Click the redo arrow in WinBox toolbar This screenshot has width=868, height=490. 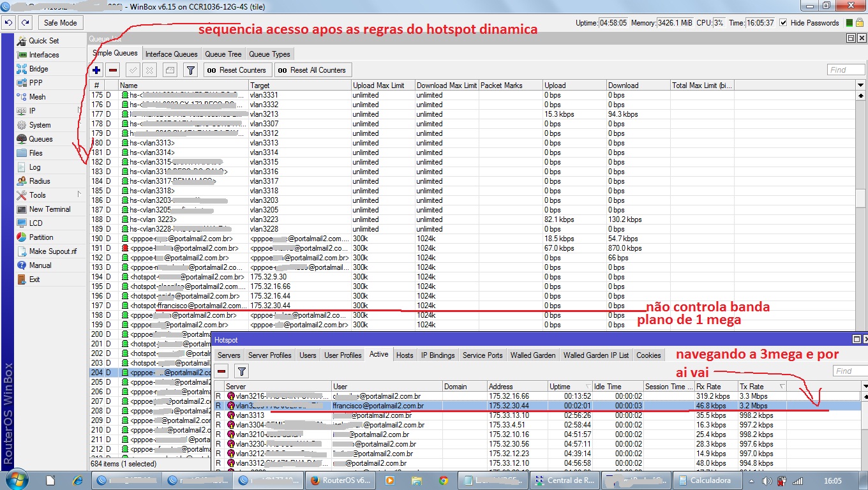25,23
